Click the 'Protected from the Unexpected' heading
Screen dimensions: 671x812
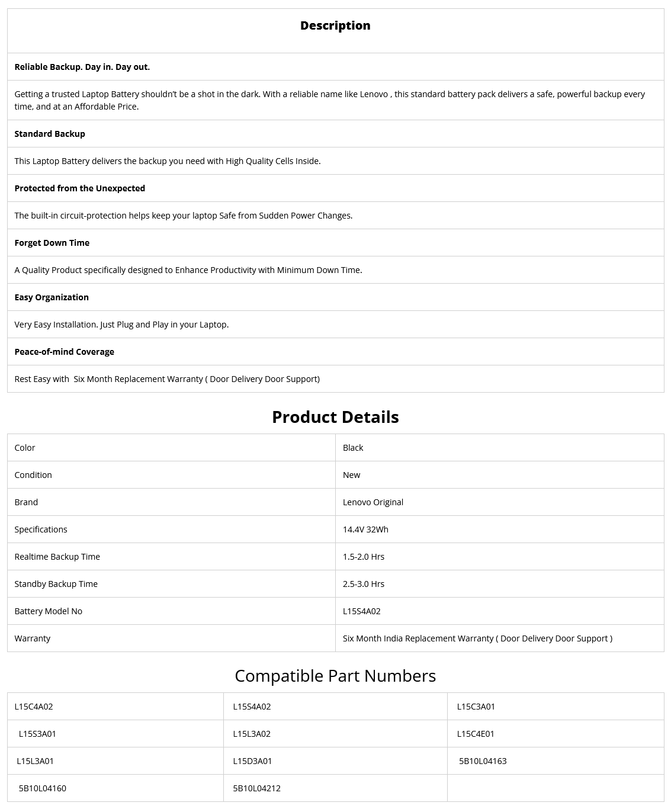click(x=80, y=188)
